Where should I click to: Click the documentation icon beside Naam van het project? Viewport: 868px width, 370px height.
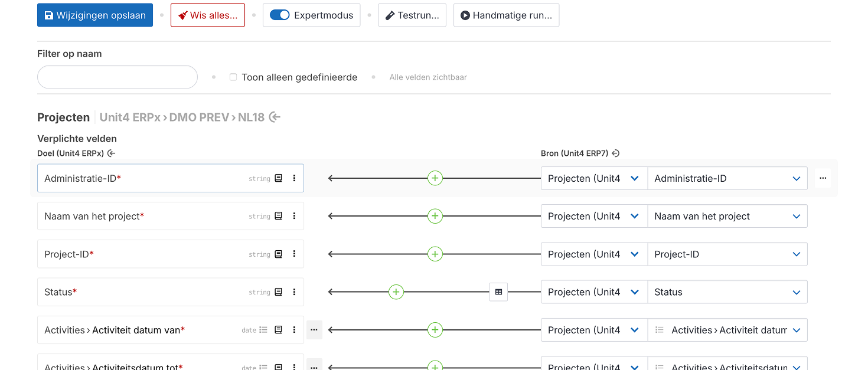278,216
